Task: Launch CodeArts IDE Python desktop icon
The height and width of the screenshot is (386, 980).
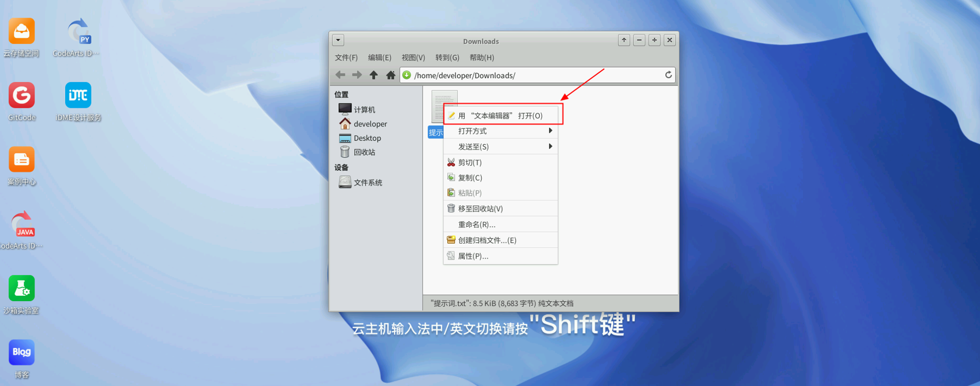Action: [x=78, y=32]
